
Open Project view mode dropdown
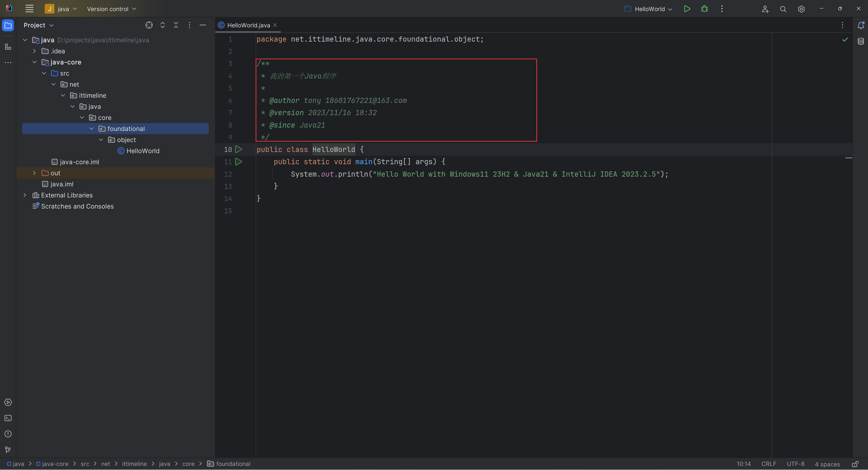tap(38, 25)
